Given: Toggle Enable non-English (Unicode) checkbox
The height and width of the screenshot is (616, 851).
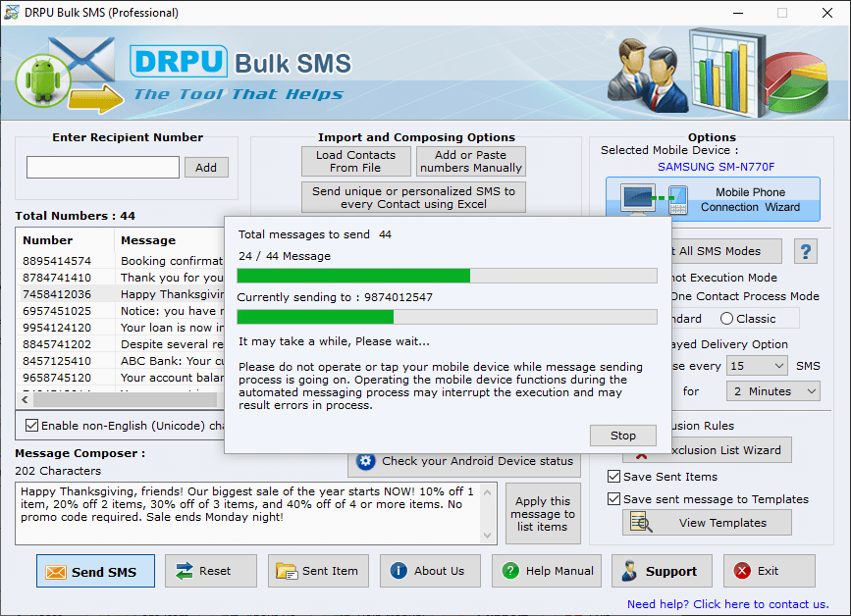Looking at the screenshot, I should tap(32, 425).
